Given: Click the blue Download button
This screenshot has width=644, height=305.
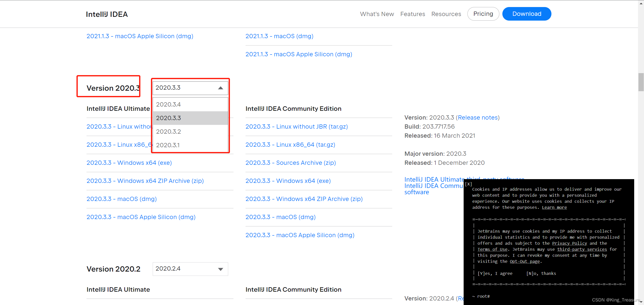Looking at the screenshot, I should 527,14.
